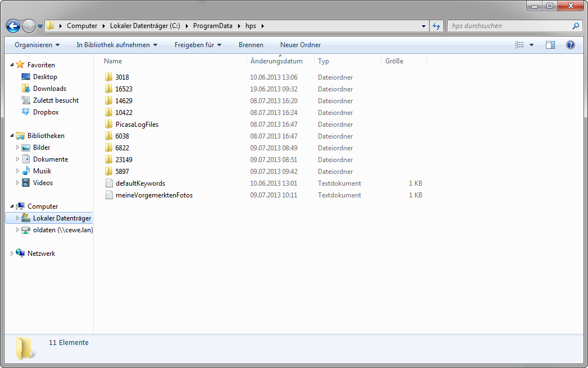Open the Help question mark icon
The height and width of the screenshot is (368, 588).
[x=571, y=45]
